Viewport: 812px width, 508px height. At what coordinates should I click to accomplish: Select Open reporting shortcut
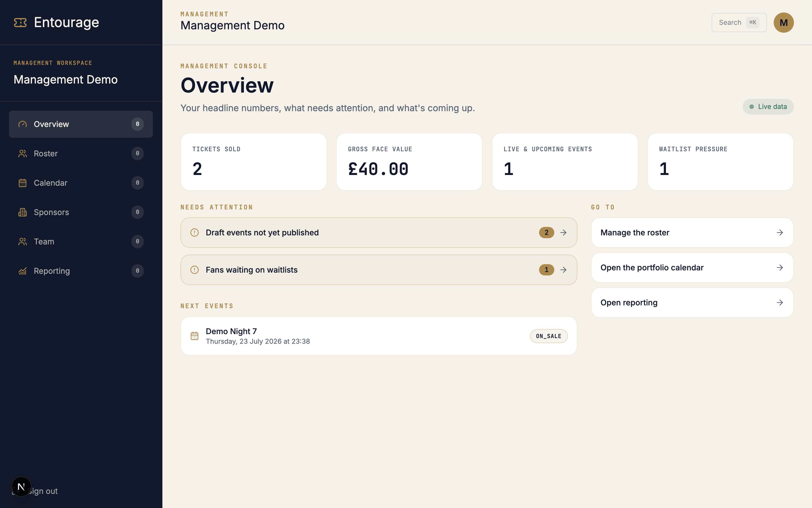(692, 302)
